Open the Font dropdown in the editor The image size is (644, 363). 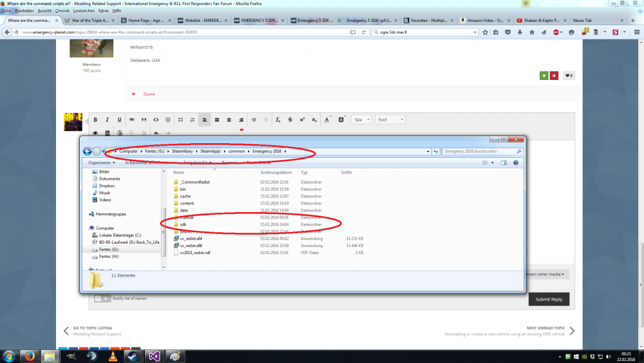pyautogui.click(x=390, y=120)
